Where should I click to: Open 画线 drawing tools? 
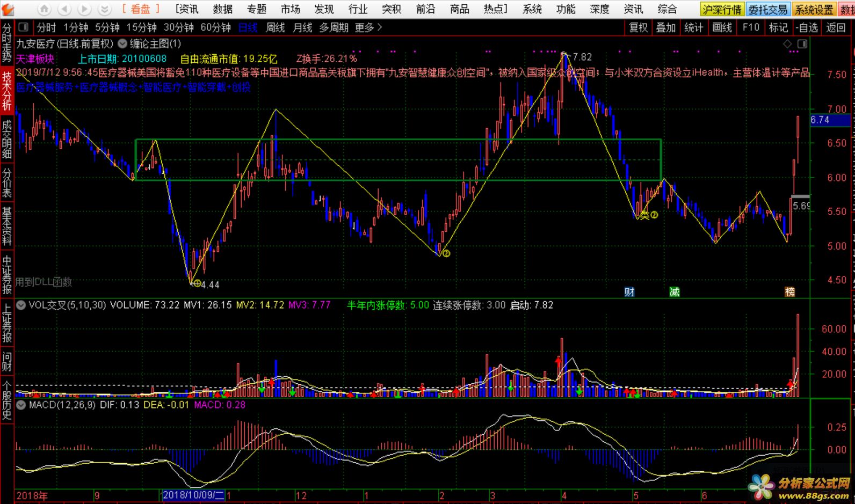[722, 27]
